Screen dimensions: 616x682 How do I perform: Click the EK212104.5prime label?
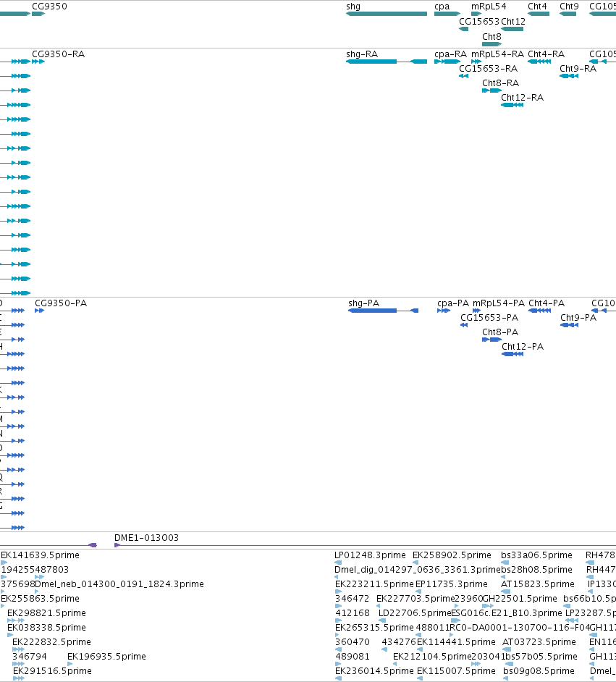pyautogui.click(x=432, y=657)
